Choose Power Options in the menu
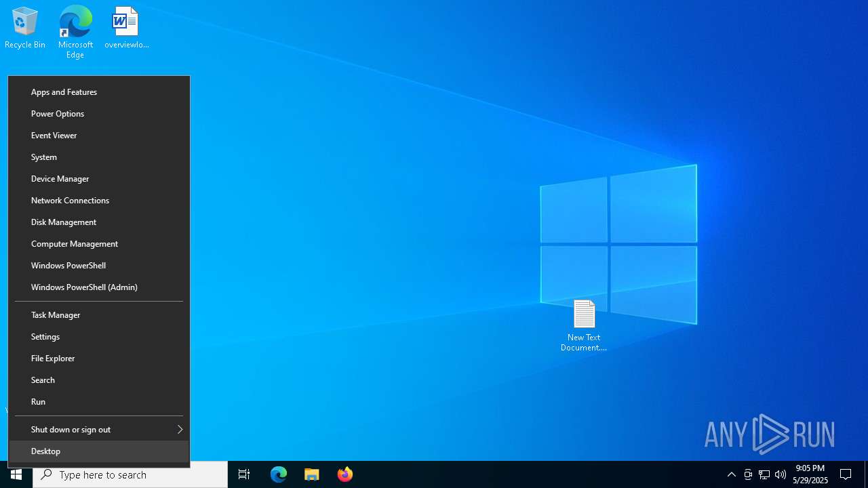 point(99,114)
